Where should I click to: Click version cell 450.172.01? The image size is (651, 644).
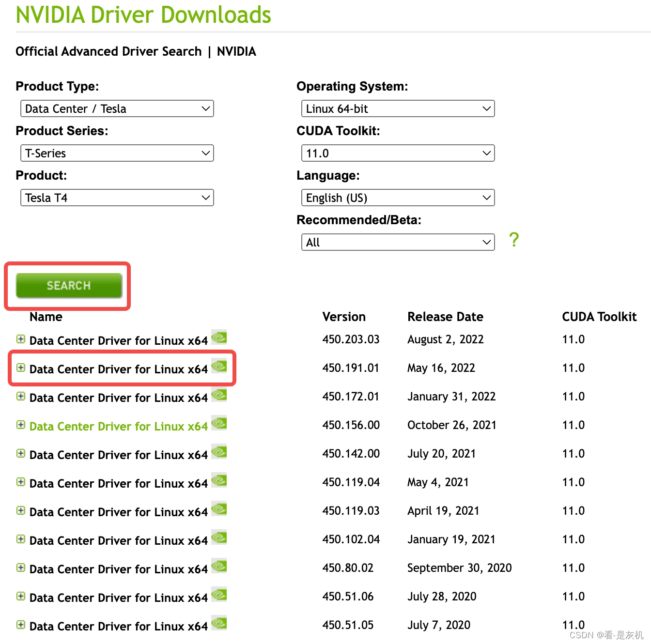[x=351, y=396]
